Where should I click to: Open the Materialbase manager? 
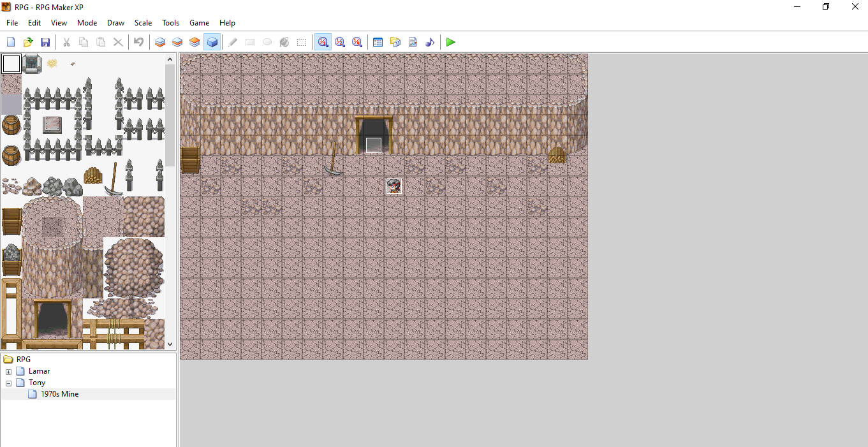click(x=395, y=42)
